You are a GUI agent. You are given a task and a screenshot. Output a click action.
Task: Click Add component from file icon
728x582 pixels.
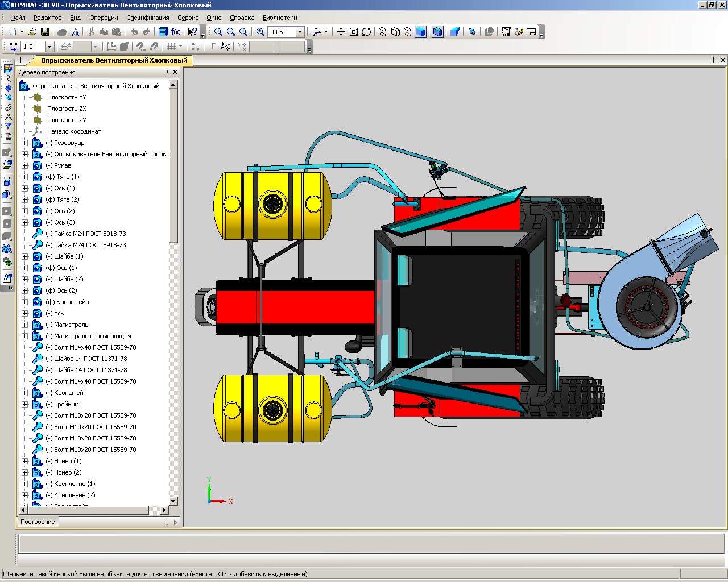[x=7, y=165]
